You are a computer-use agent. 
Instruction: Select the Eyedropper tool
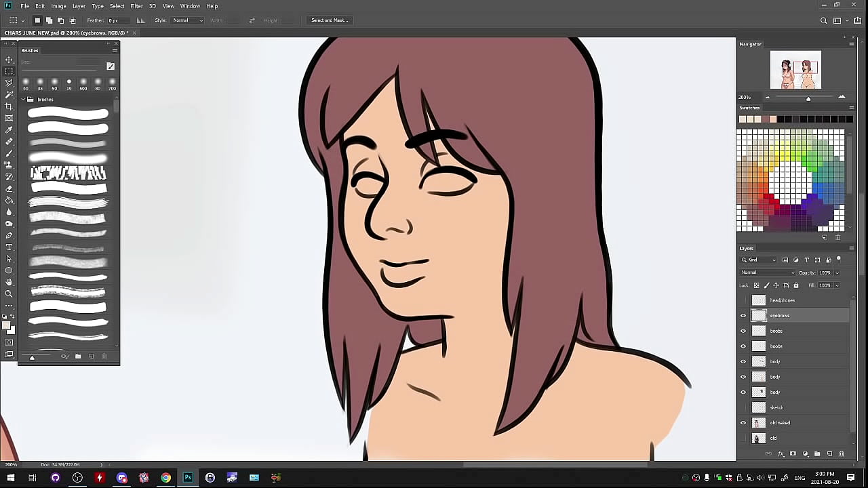[x=9, y=129]
